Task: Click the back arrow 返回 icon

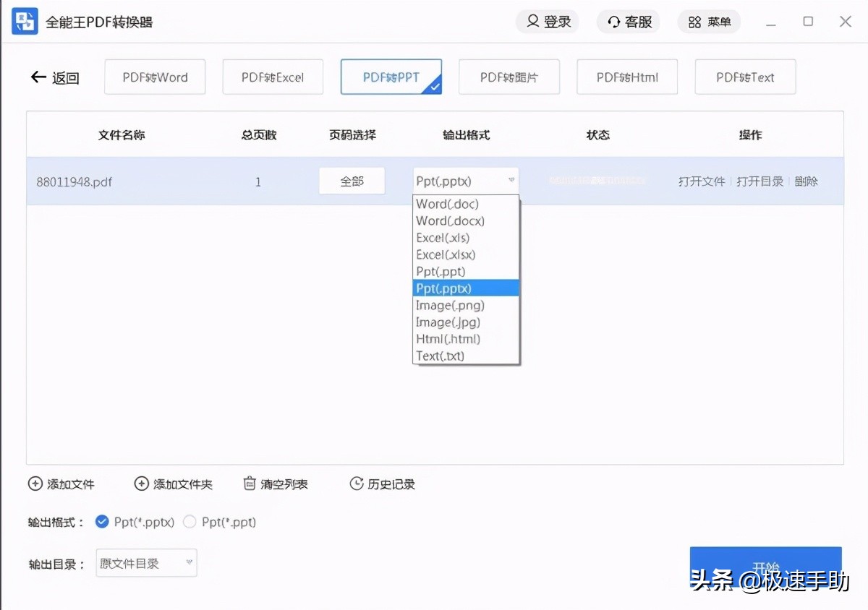Action: click(x=38, y=77)
